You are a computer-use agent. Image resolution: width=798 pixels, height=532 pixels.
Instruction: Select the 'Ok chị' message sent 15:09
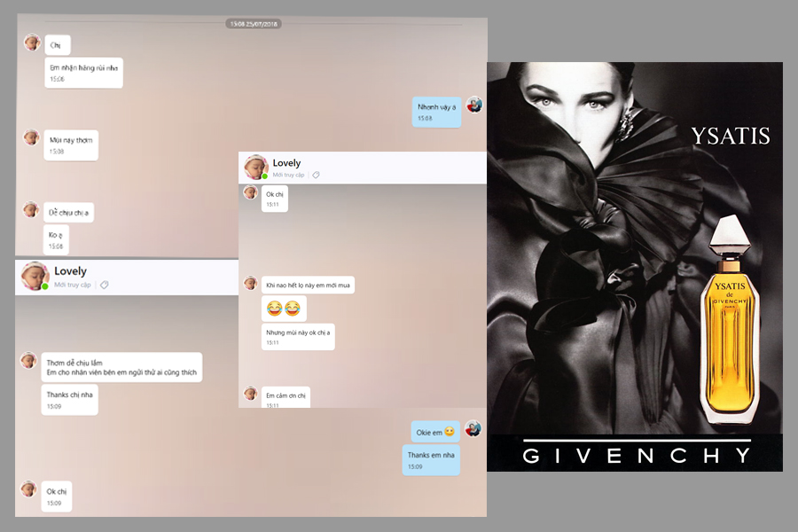pos(57,497)
